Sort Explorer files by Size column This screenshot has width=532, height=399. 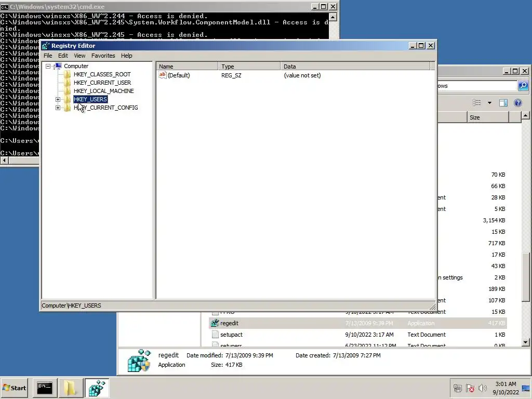pyautogui.click(x=487, y=117)
